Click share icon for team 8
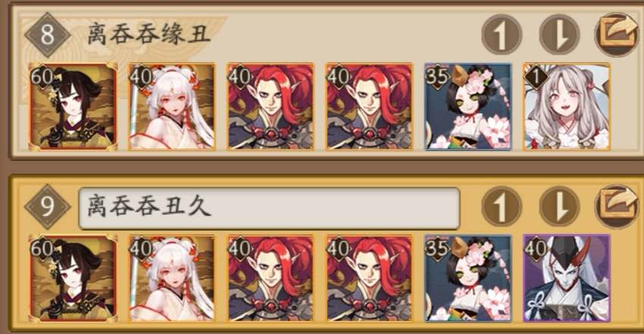 pos(618,34)
